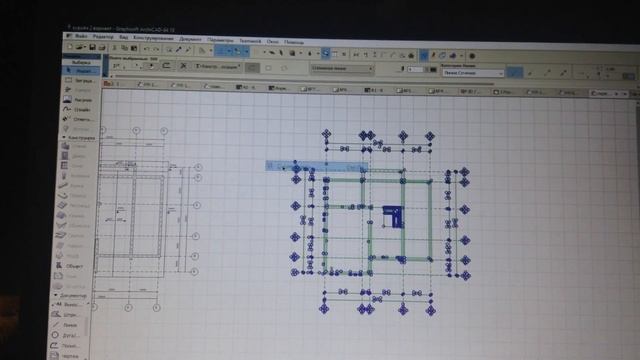The image size is (640, 360).
Task: Click the Print toolbar icon
Action: tap(102, 48)
